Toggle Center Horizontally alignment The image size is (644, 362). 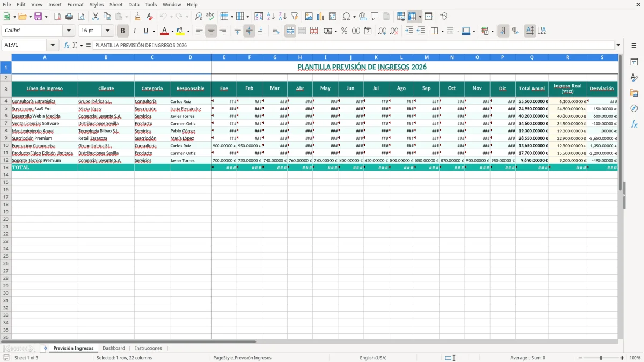(x=211, y=31)
